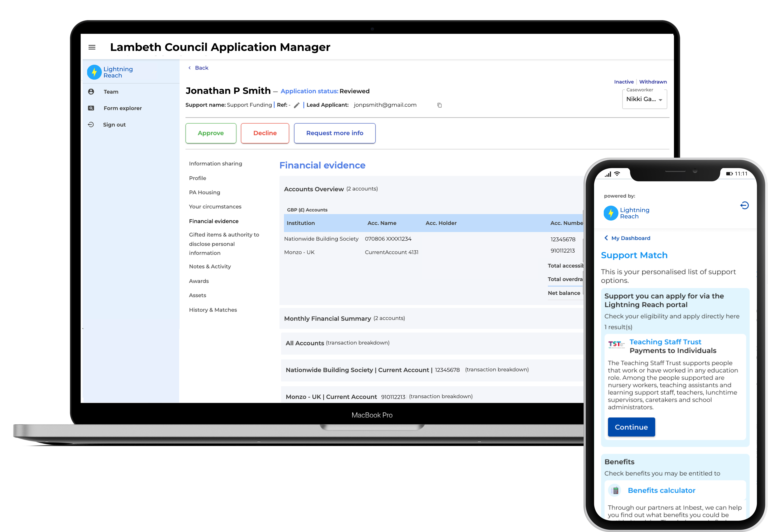The height and width of the screenshot is (532, 768).
Task: Click the Institution column header
Action: (301, 223)
